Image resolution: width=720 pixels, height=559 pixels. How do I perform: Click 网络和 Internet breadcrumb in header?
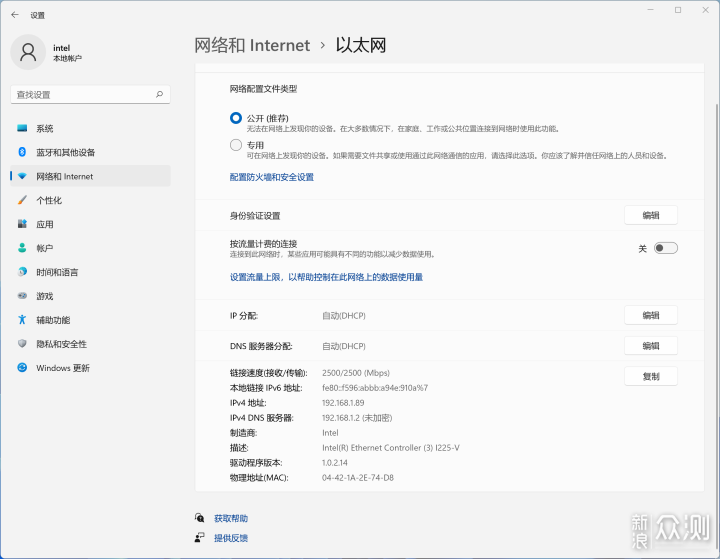pyautogui.click(x=252, y=45)
